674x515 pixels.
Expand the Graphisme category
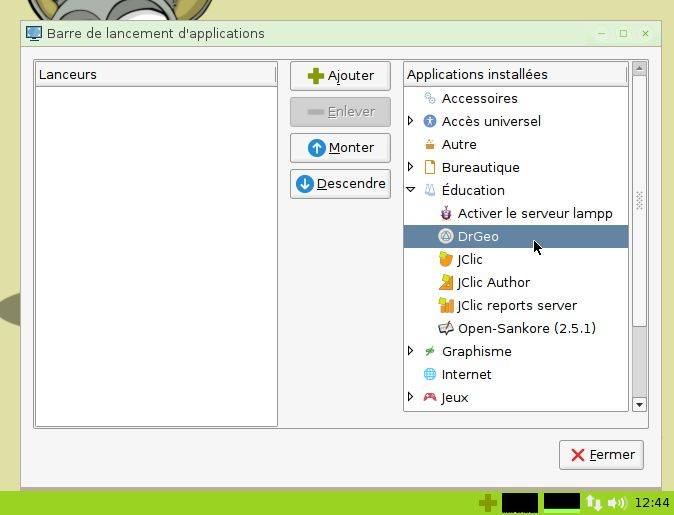point(411,351)
